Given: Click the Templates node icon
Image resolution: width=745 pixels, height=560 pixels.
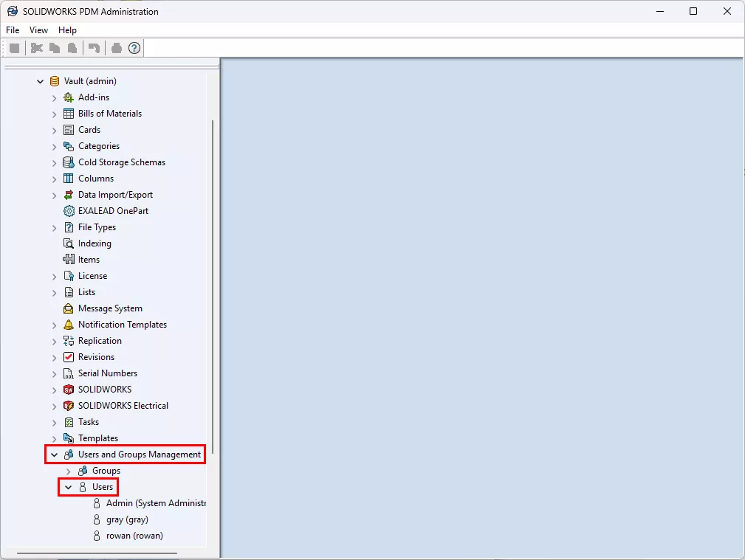Looking at the screenshot, I should coord(69,438).
